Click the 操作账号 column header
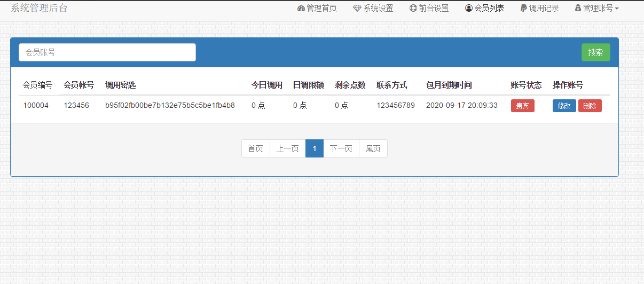The height and width of the screenshot is (284, 644). pos(568,85)
